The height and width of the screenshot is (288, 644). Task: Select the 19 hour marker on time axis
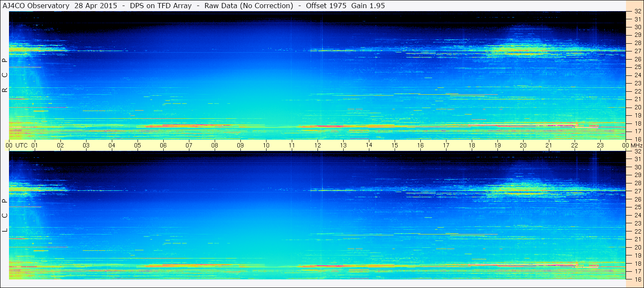point(497,145)
